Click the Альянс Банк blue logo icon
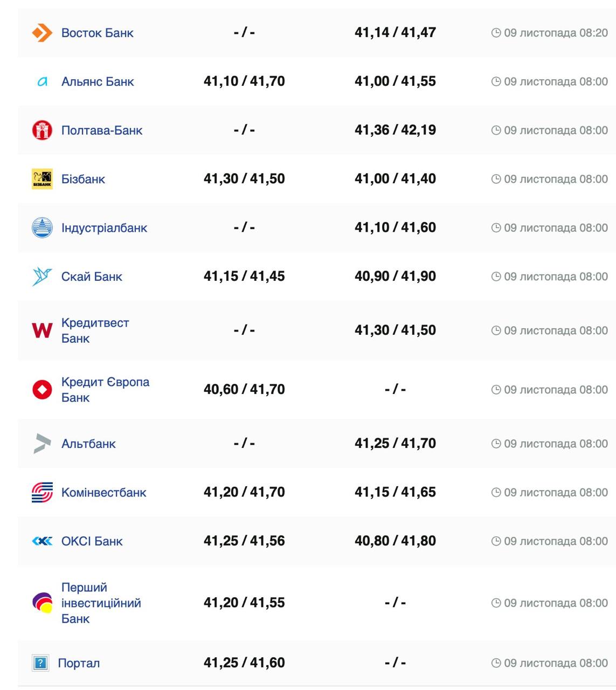The height and width of the screenshot is (690, 616). point(42,82)
